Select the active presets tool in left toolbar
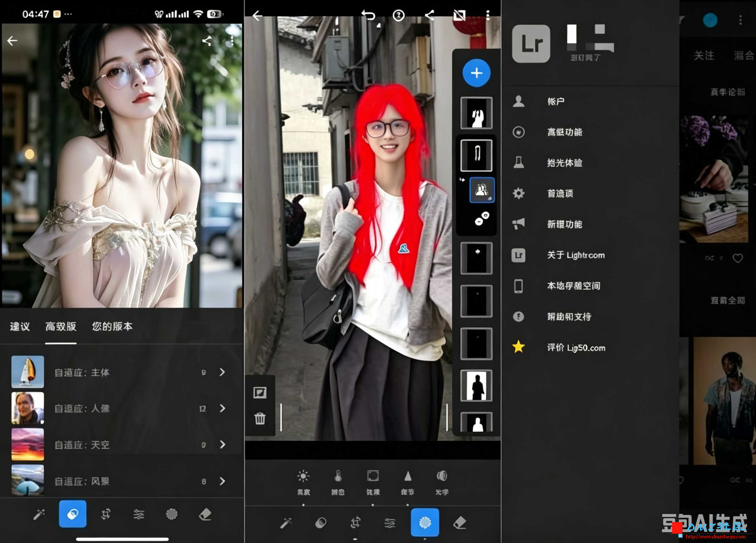Image resolution: width=756 pixels, height=543 pixels. (x=73, y=514)
